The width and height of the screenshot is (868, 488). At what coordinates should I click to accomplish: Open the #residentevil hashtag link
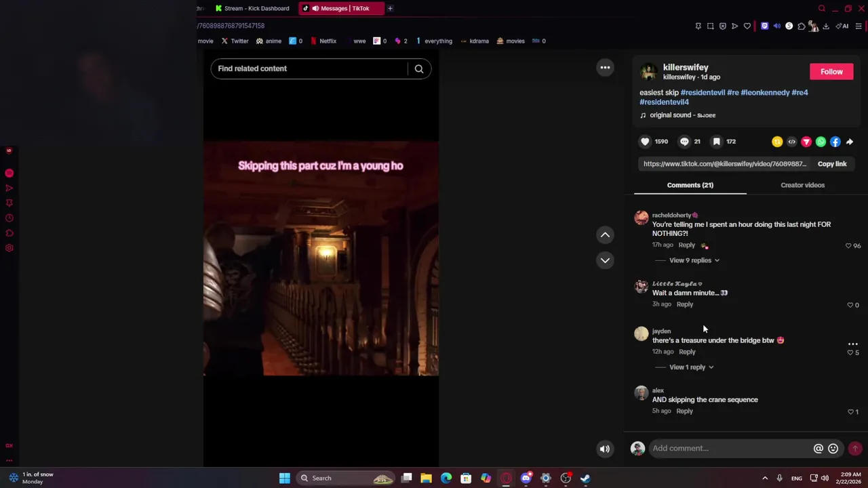click(x=703, y=92)
